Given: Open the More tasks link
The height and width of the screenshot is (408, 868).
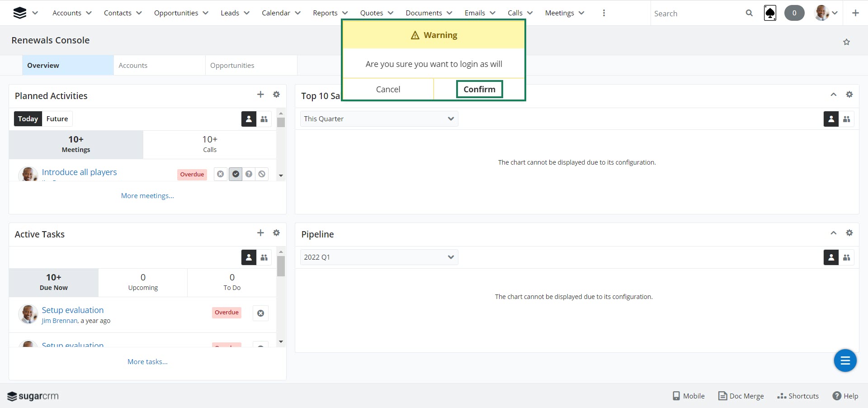Looking at the screenshot, I should [147, 362].
